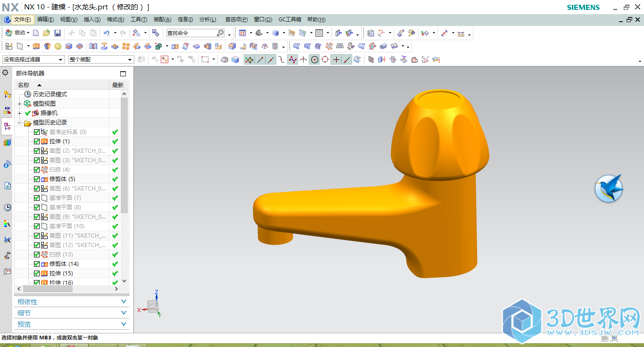Uncheck the 基准平面 (10) checkbox
644x347 pixels.
37,226
